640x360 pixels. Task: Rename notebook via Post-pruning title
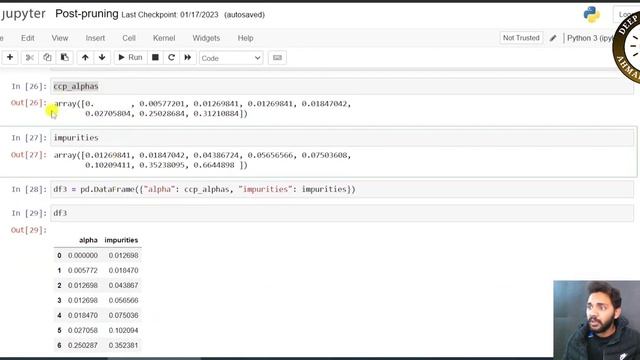(x=87, y=14)
